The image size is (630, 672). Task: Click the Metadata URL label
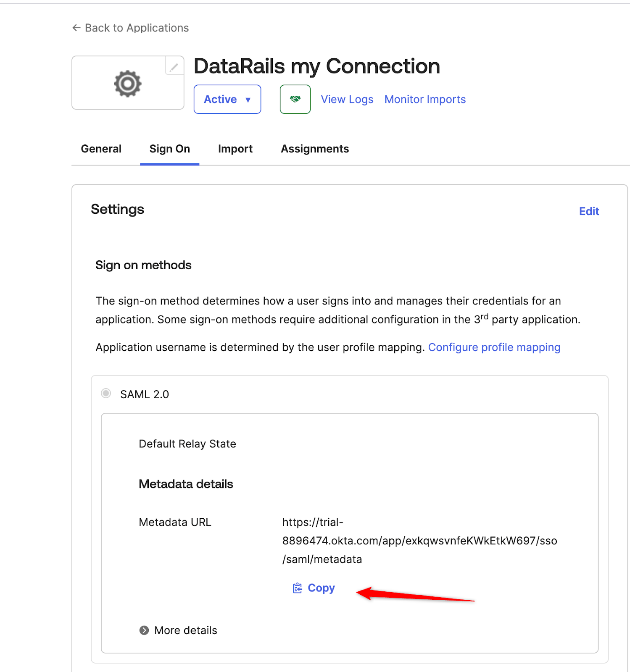coord(175,522)
